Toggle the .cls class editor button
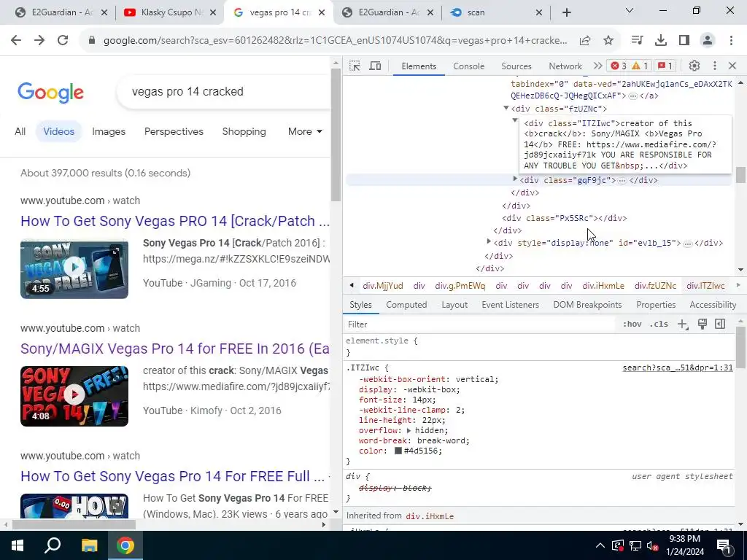The image size is (747, 560). pyautogui.click(x=659, y=324)
